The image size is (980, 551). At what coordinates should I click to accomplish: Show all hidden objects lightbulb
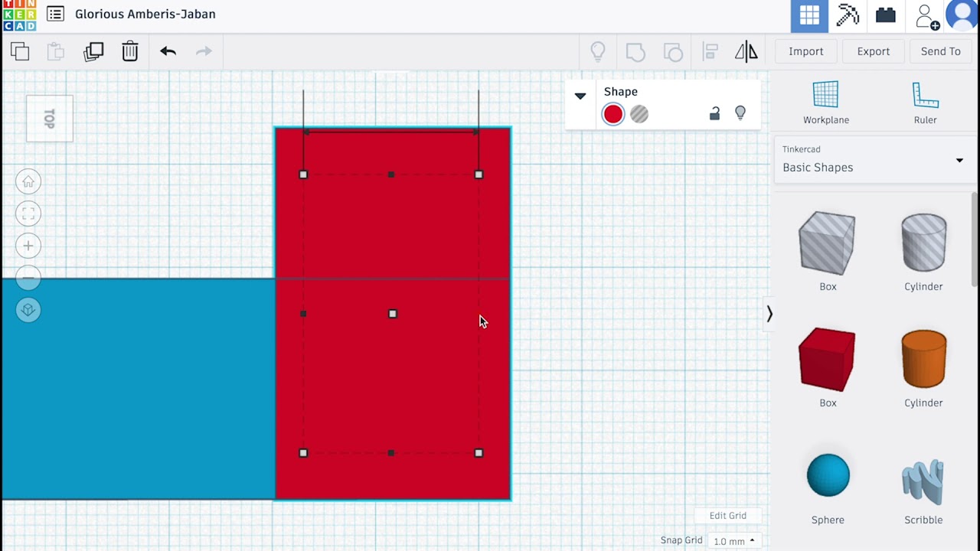coord(598,51)
